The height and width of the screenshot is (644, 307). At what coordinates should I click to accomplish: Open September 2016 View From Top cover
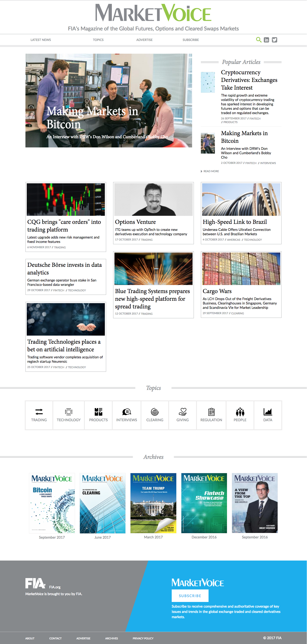pos(255,503)
